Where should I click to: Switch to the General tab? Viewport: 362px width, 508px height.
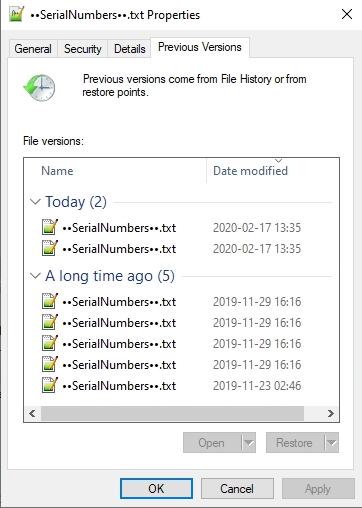(x=33, y=49)
